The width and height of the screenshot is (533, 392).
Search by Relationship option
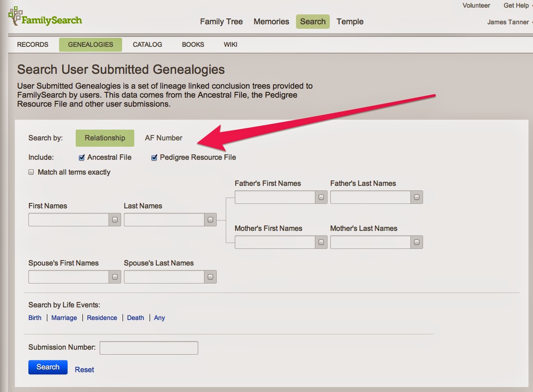(105, 138)
